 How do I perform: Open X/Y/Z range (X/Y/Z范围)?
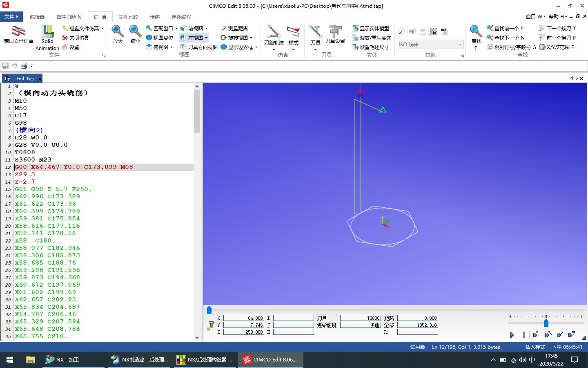click(557, 47)
